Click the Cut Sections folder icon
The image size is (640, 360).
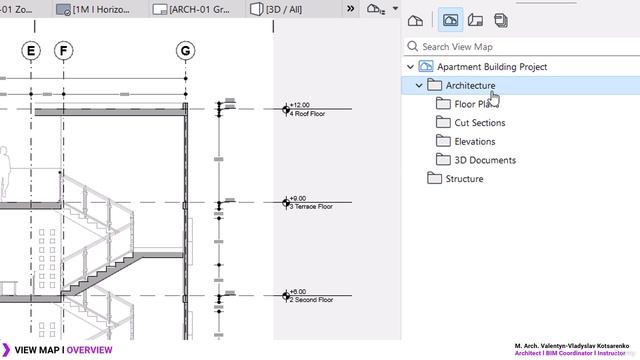click(x=443, y=122)
